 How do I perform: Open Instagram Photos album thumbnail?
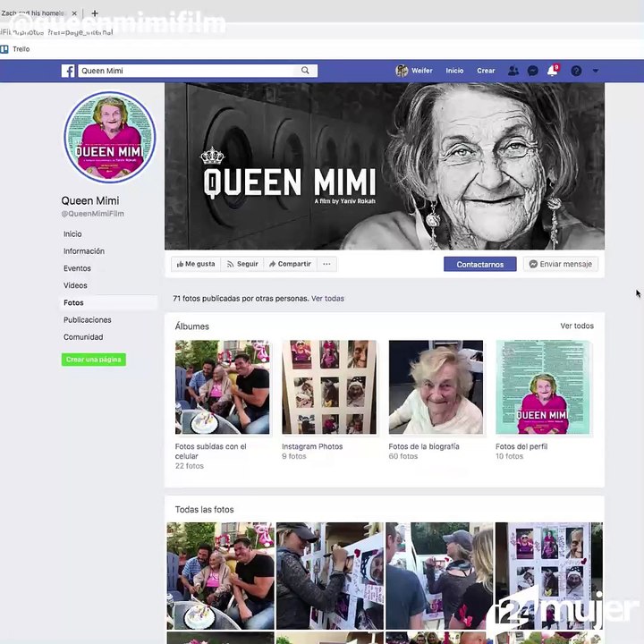[329, 387]
